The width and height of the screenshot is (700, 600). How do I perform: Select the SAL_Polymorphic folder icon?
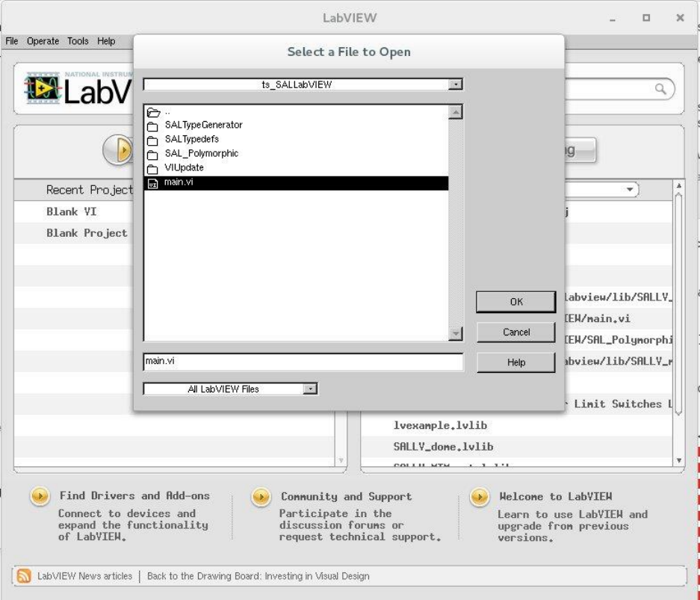(152, 155)
